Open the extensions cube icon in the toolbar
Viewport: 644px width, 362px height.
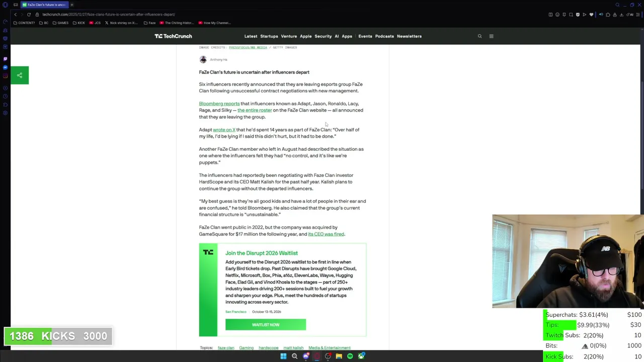(x=608, y=15)
